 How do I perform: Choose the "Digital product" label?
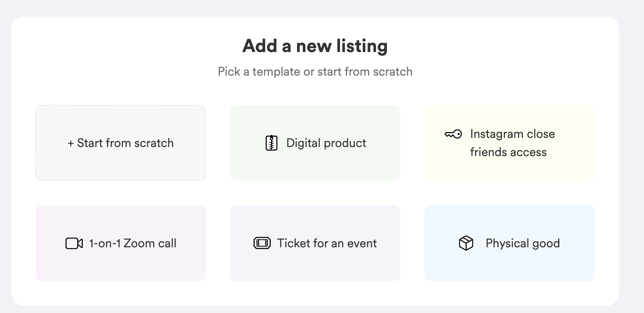[326, 143]
